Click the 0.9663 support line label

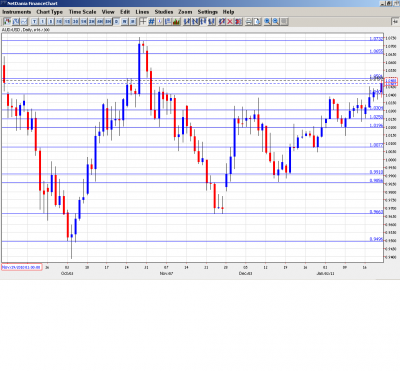click(x=376, y=212)
